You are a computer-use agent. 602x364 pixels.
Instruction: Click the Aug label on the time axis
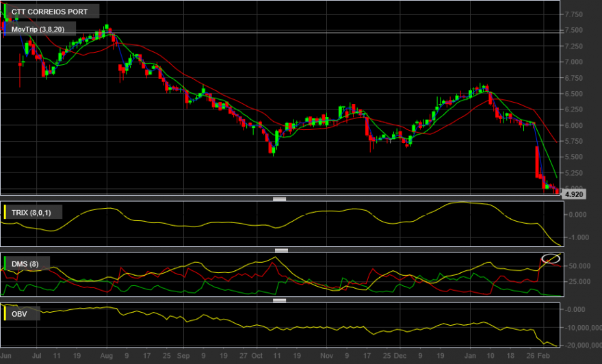106,356
